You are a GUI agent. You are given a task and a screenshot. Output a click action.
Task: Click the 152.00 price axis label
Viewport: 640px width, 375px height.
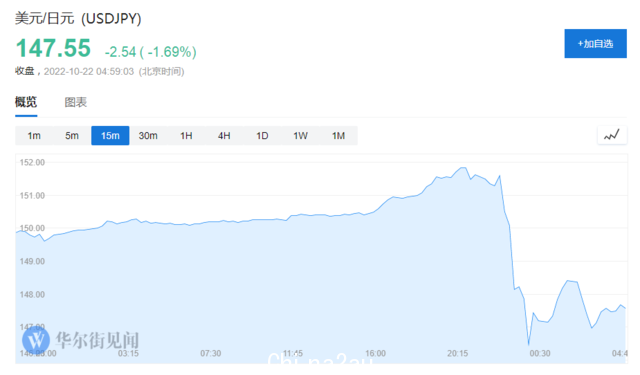click(x=32, y=162)
